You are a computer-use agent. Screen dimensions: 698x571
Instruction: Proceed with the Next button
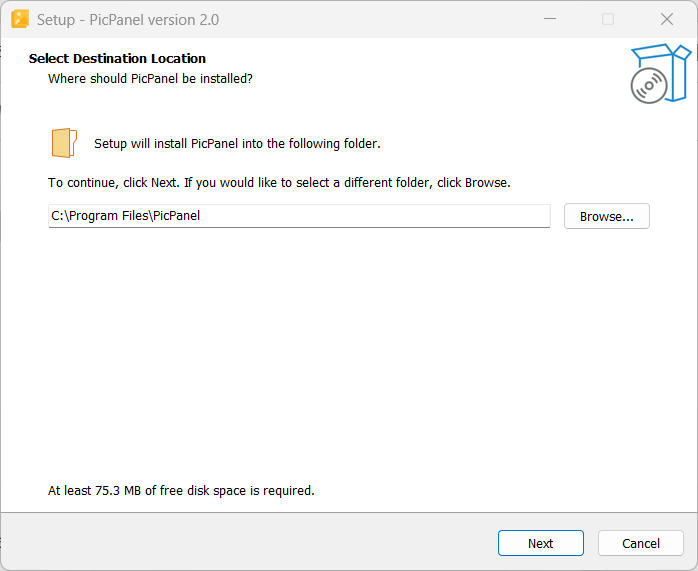(540, 543)
